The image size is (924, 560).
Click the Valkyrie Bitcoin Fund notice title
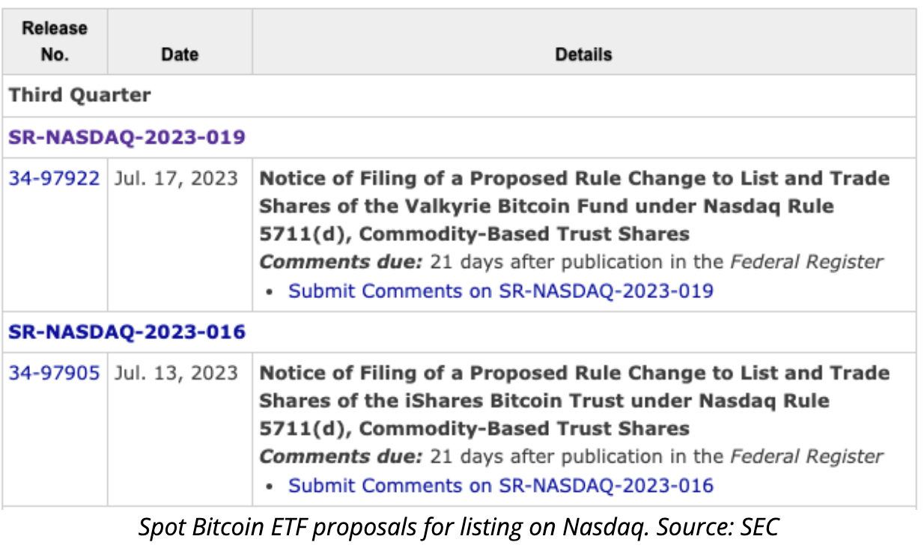point(574,206)
